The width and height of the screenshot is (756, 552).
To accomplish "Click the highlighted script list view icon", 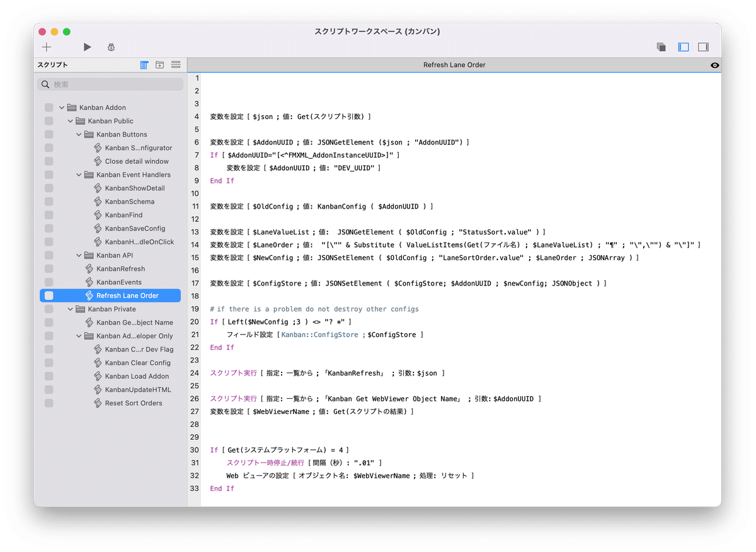I will pyautogui.click(x=144, y=64).
